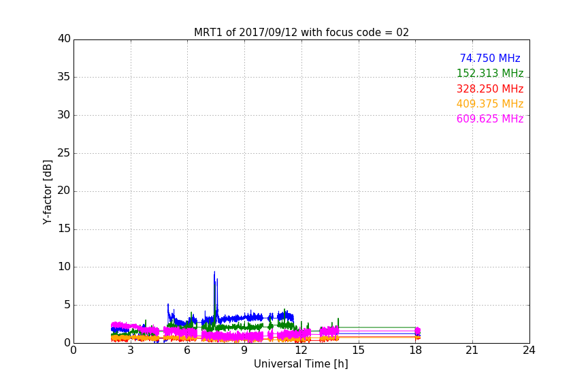Click the '74.750 MHz' blue legend label

(490, 58)
